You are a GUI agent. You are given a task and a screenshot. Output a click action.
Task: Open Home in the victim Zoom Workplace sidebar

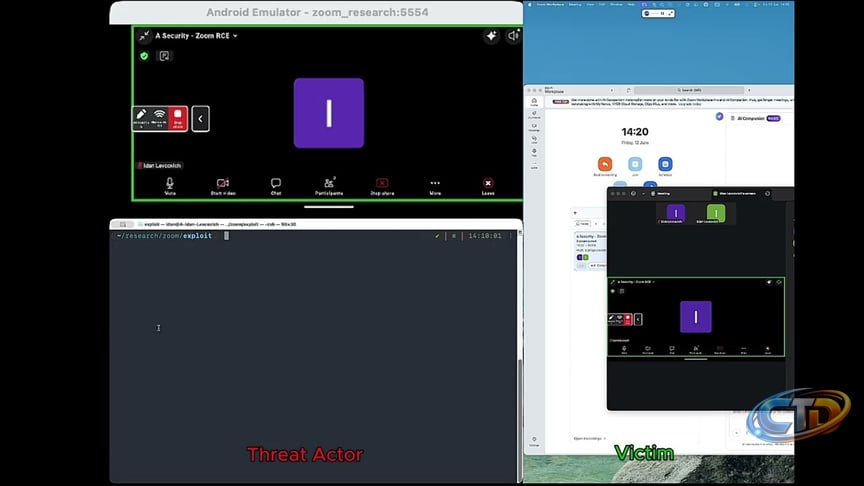[x=534, y=102]
